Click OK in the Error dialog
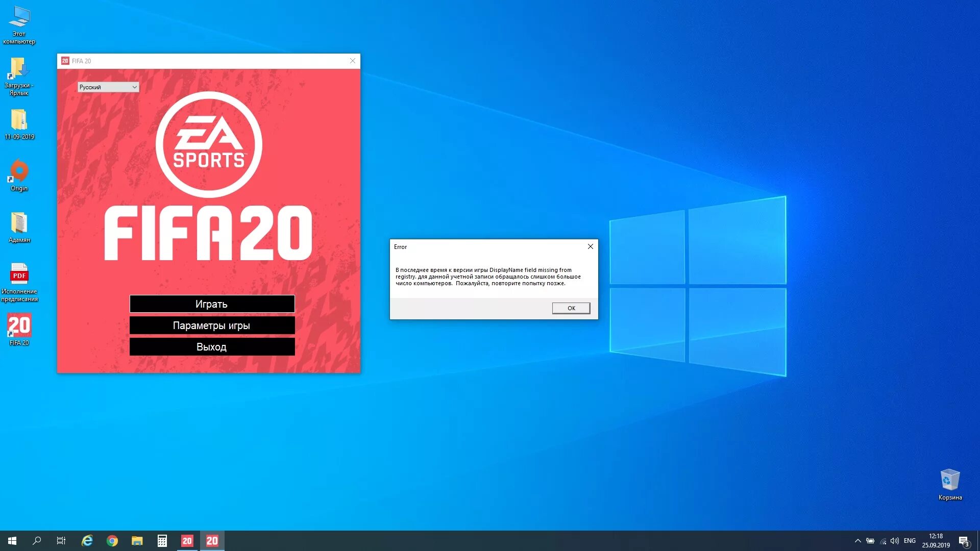Image resolution: width=980 pixels, height=551 pixels. coord(571,308)
